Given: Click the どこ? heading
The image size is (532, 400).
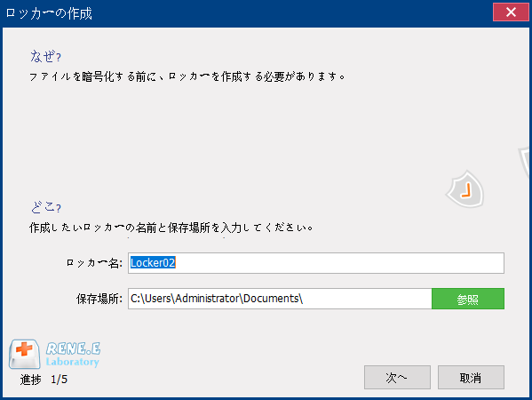Looking at the screenshot, I should [x=46, y=207].
